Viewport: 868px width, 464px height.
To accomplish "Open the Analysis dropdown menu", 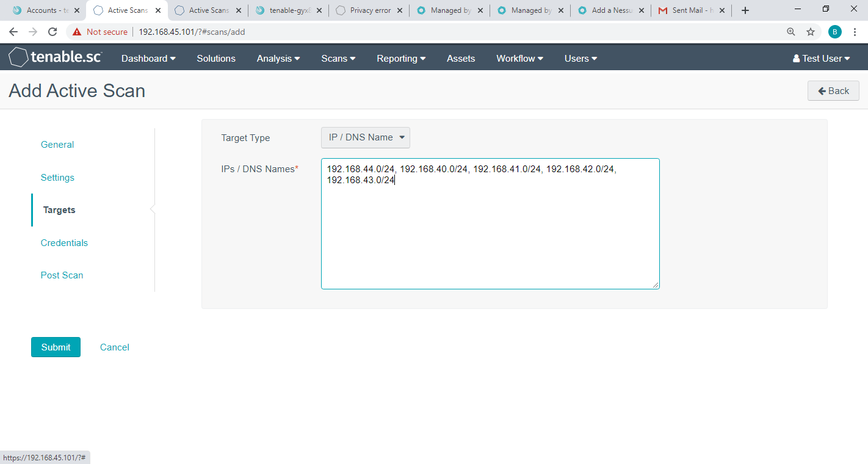I will point(278,59).
